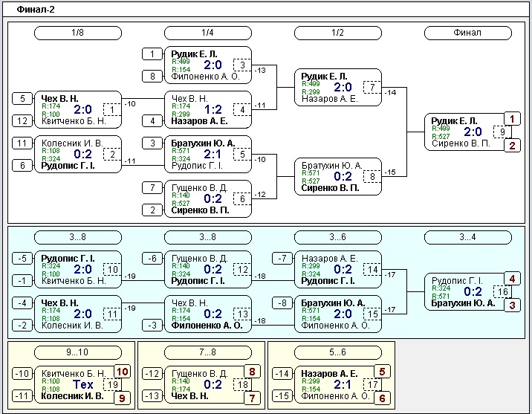Screen dimensions: 532x414
Task: Select Братухин Ю. А. in the 3...4 match
Action: [463, 303]
